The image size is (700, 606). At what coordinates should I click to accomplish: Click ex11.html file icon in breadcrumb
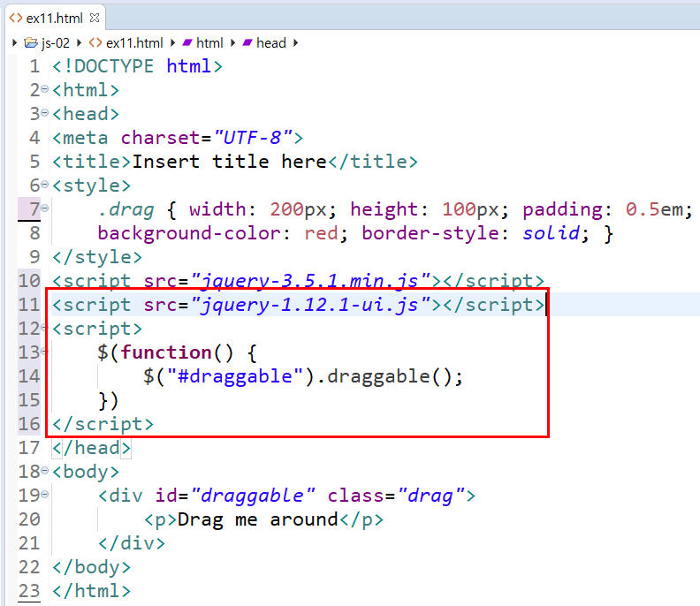pyautogui.click(x=95, y=42)
